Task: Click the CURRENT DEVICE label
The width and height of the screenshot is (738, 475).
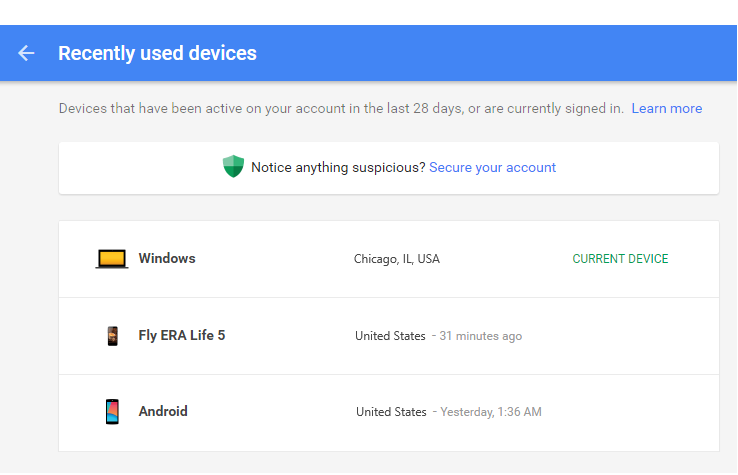Action: (x=620, y=259)
